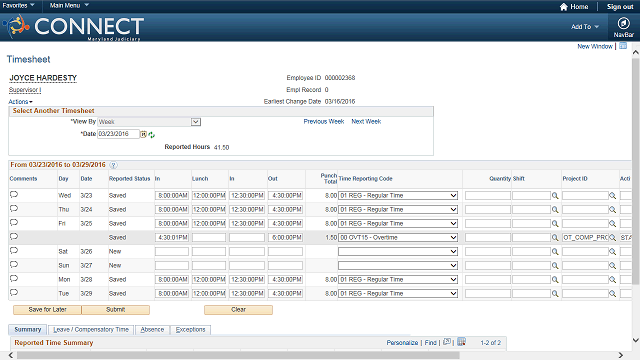Switch to the Leave / Compensatory Time tab
The width and height of the screenshot is (640, 360).
click(x=91, y=329)
